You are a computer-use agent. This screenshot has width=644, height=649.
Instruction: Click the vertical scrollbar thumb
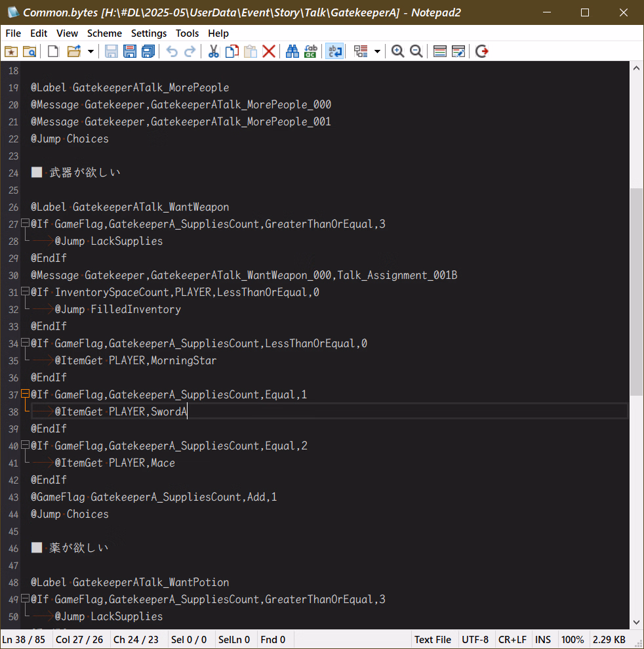[636, 292]
